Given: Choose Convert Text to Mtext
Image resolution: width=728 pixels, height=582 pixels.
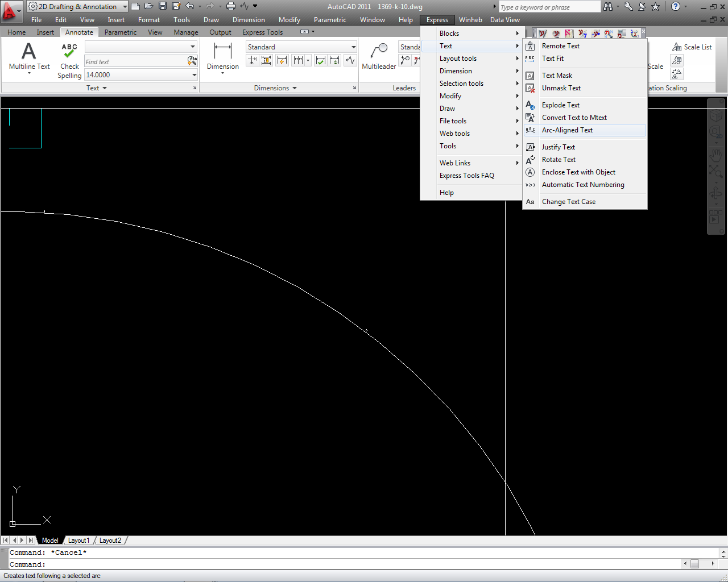Looking at the screenshot, I should [x=574, y=118].
